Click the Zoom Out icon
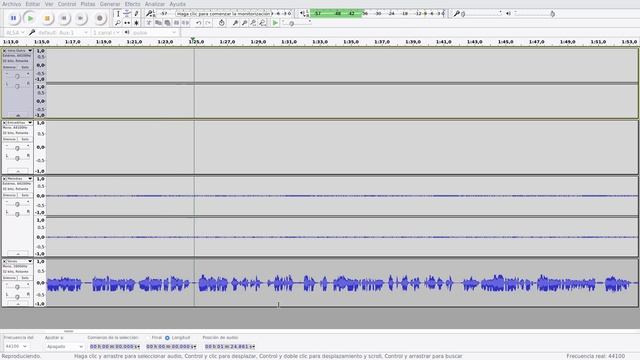640x360 pixels. click(x=244, y=23)
